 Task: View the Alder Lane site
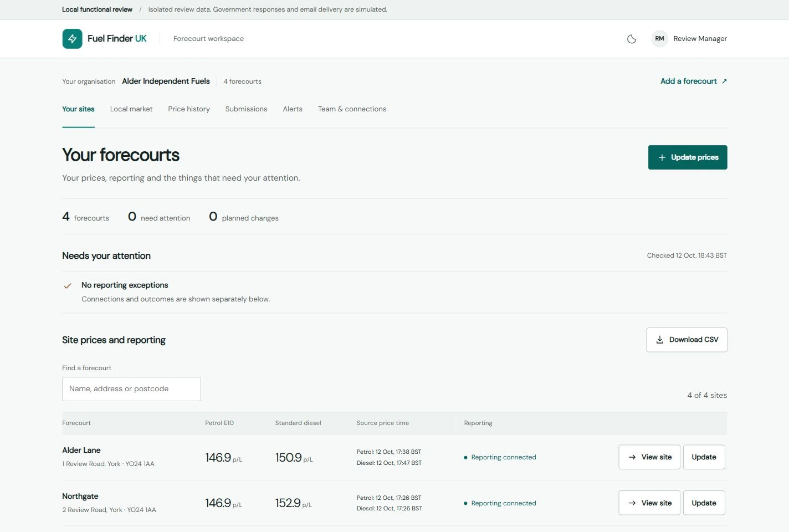point(649,457)
